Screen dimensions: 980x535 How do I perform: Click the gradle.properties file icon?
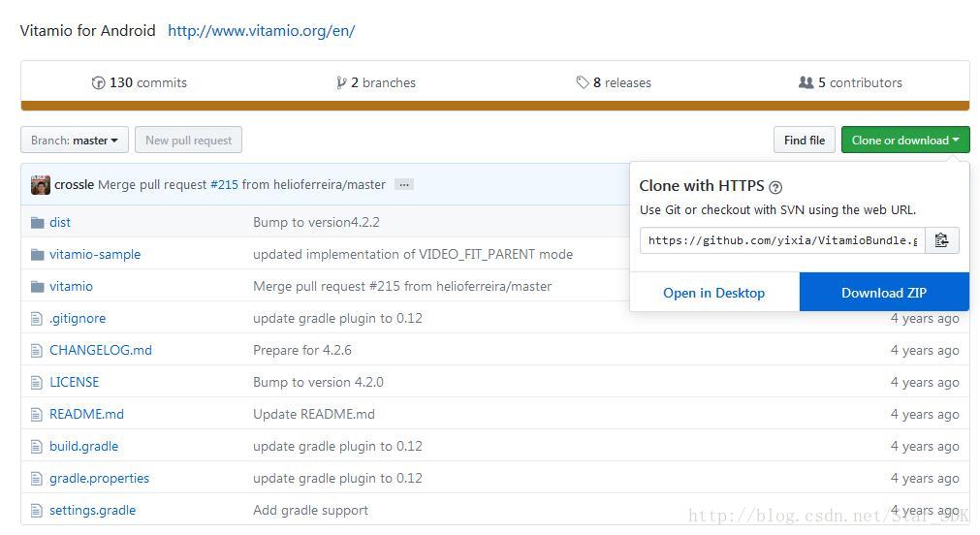37,479
